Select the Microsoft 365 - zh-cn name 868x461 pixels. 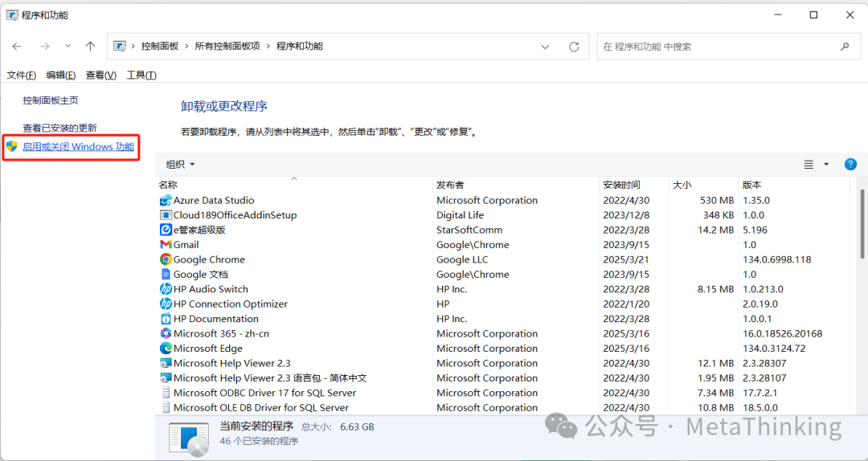tap(222, 334)
